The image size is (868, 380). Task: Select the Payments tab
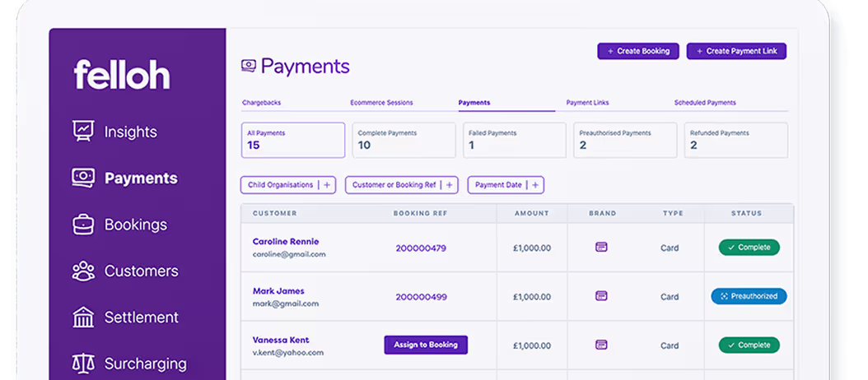coord(474,103)
